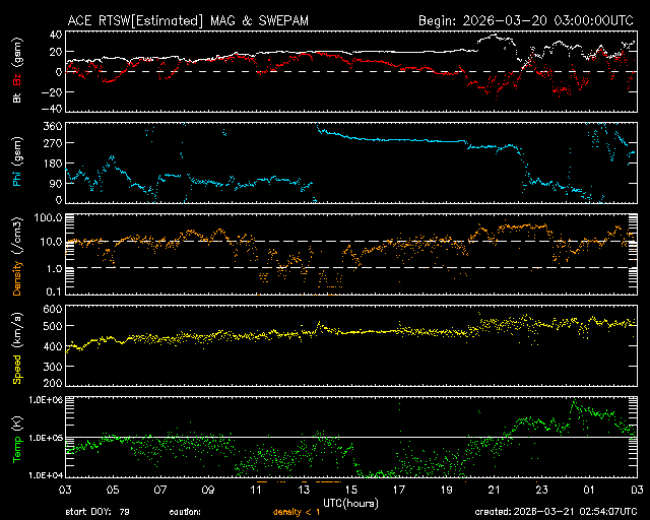The height and width of the screenshot is (520, 650).
Task: Click the '360' value on Phi axis
Action: tap(53, 126)
